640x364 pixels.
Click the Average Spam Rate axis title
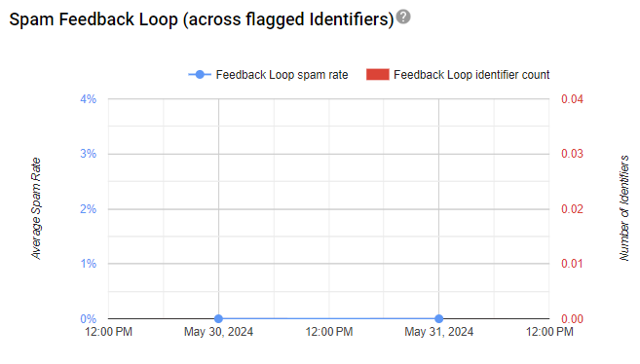(x=36, y=208)
